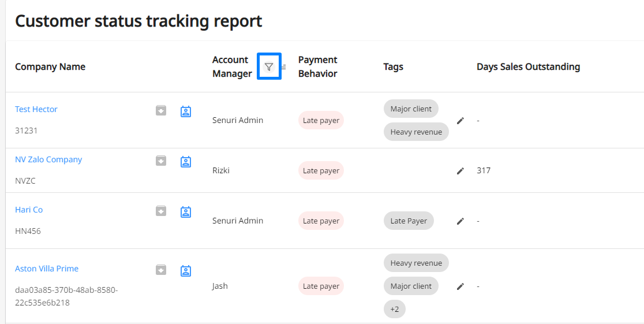Sort by Days Sales Outstanding column header
644x324 pixels.
528,66
